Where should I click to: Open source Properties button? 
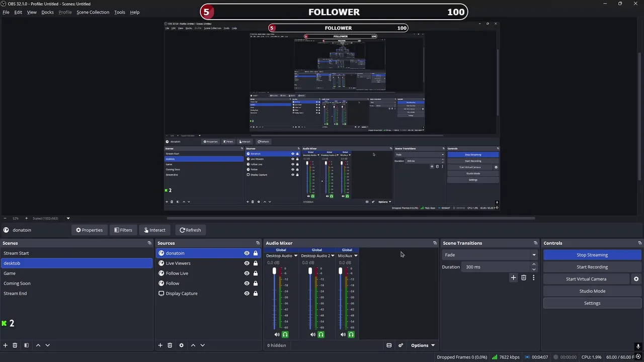(x=89, y=230)
